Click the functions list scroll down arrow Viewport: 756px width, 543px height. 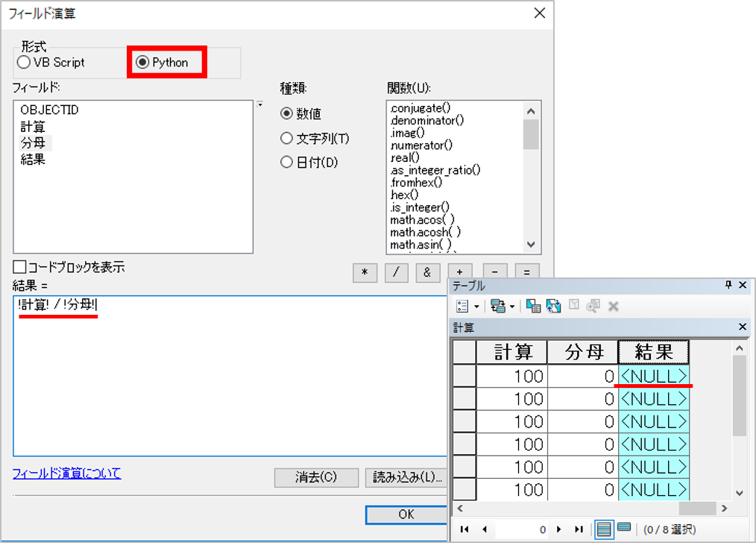pos(532,245)
